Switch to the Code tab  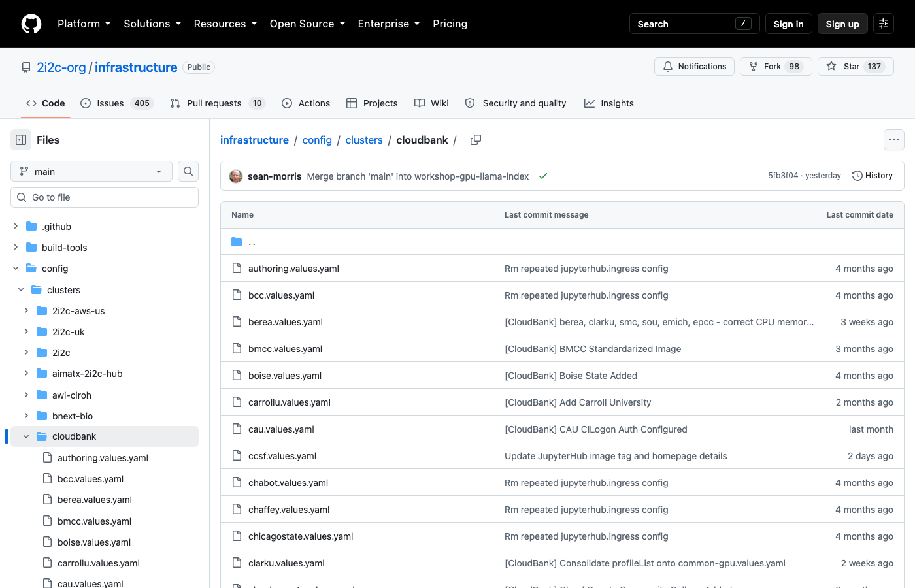tap(46, 103)
